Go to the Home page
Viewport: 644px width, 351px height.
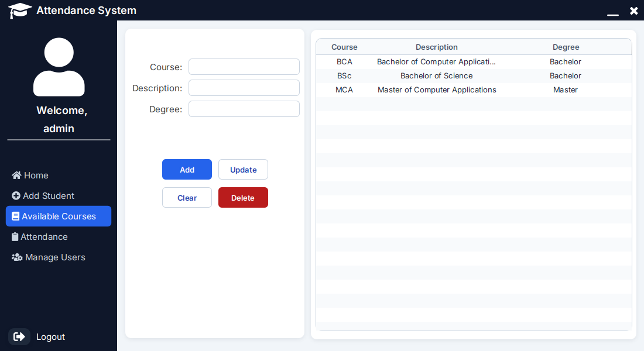pyautogui.click(x=59, y=175)
